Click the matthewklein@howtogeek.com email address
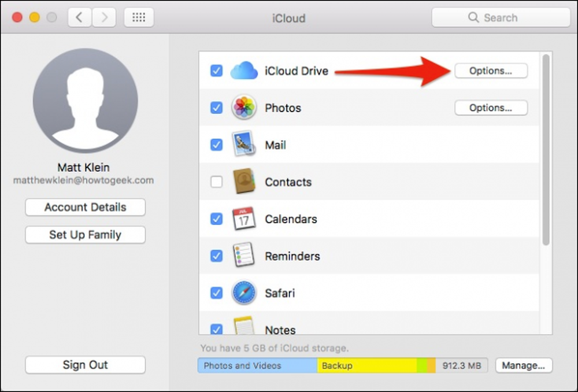This screenshot has height=392, width=578. tap(84, 180)
